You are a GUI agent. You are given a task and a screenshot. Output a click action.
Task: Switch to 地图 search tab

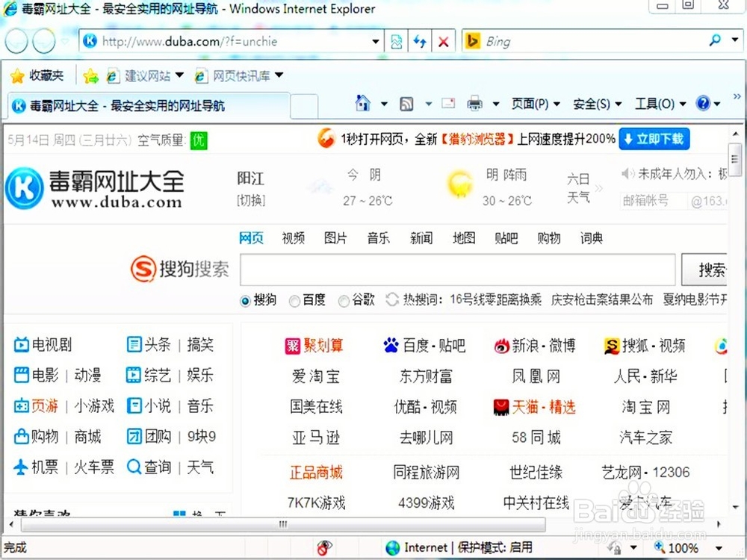(464, 237)
